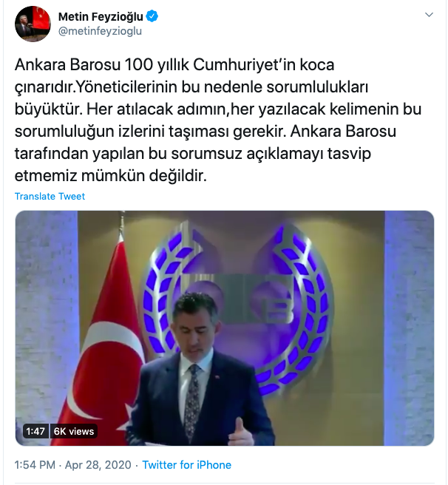Open the Apr 28, 2020 date link

coord(98,464)
